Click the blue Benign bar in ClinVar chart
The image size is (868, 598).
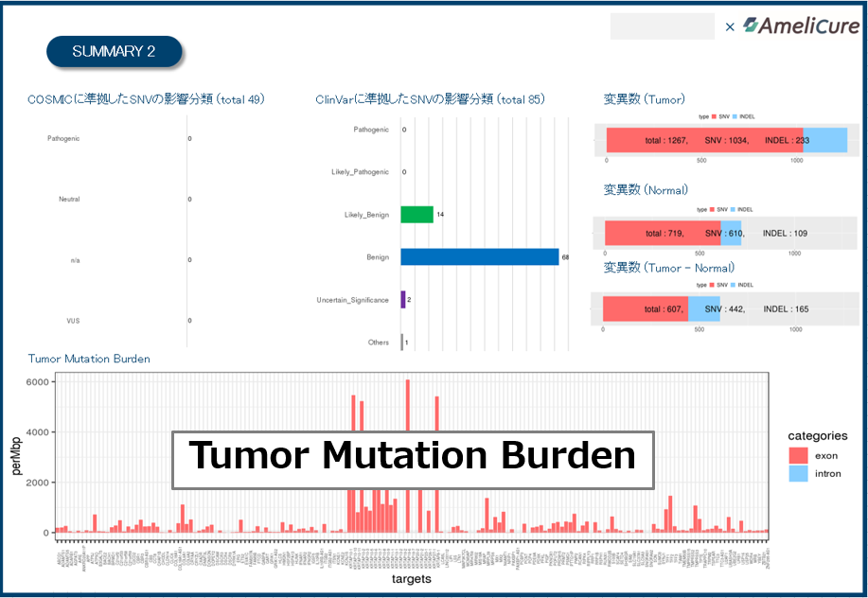click(x=479, y=257)
